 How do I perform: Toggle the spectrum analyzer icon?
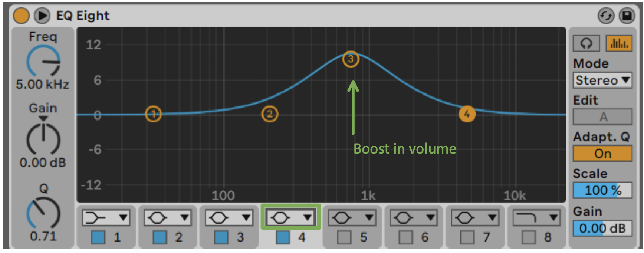pyautogui.click(x=619, y=44)
